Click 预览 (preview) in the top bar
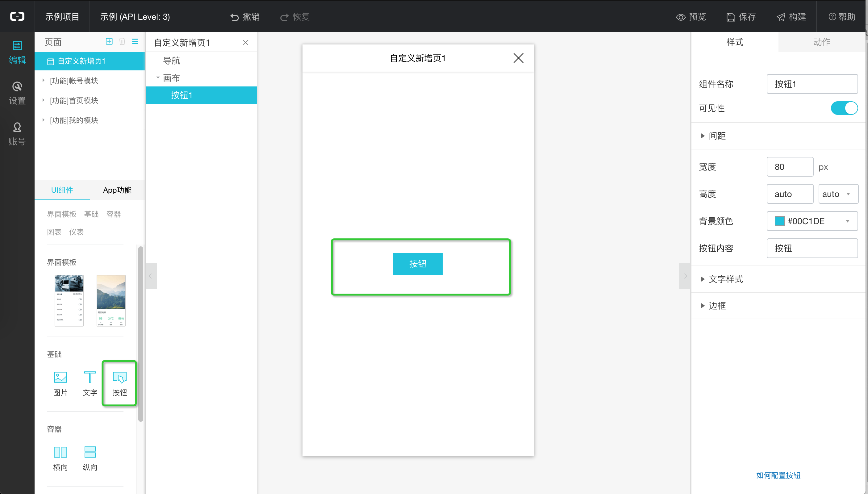 [691, 17]
